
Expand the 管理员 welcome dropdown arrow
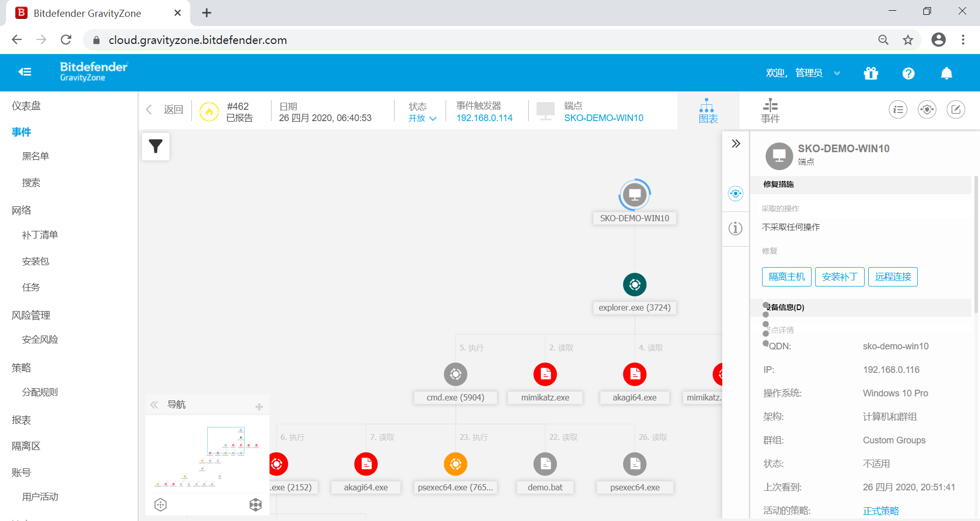pos(837,73)
